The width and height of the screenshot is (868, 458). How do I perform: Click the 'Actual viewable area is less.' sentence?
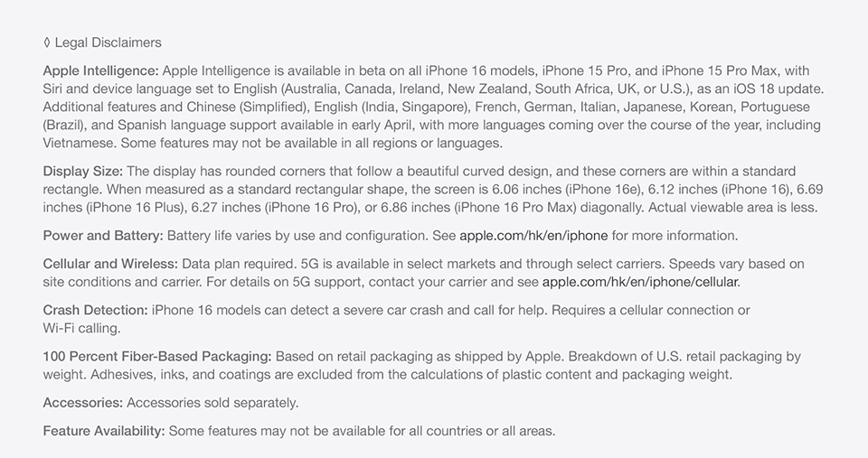733,208
